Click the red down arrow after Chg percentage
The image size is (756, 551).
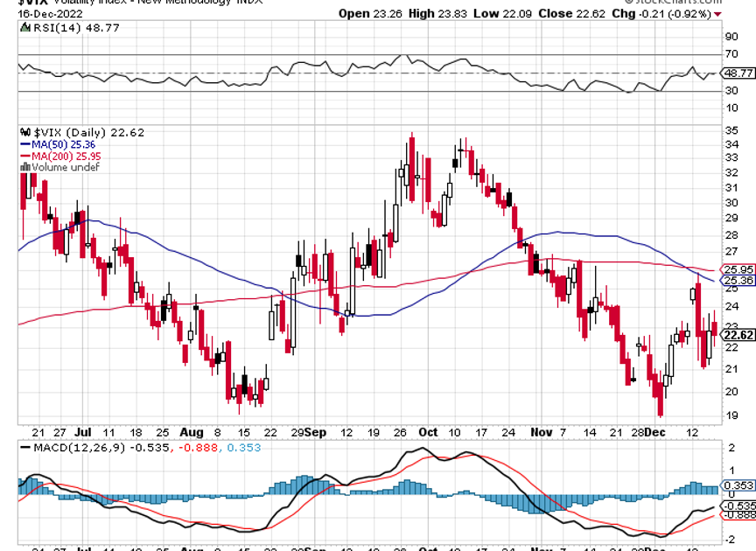click(717, 14)
